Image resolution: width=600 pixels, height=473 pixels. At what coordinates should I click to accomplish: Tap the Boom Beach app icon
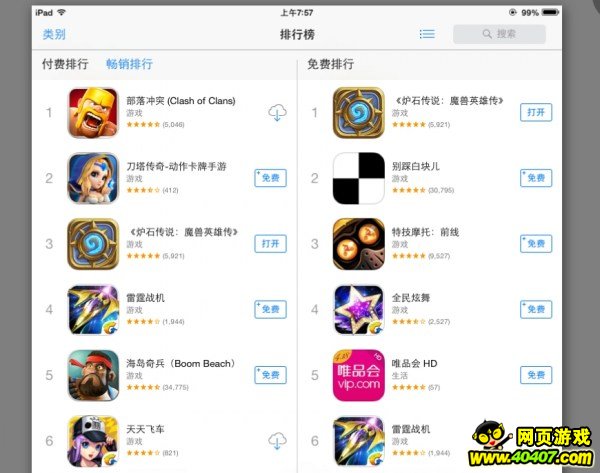click(93, 375)
